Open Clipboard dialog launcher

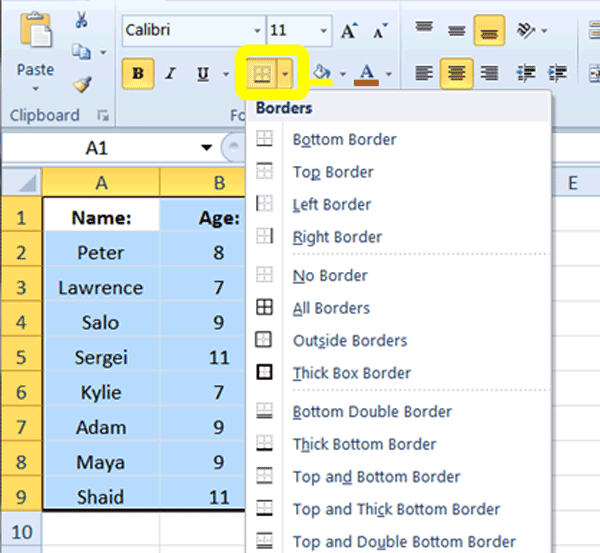pos(103,115)
